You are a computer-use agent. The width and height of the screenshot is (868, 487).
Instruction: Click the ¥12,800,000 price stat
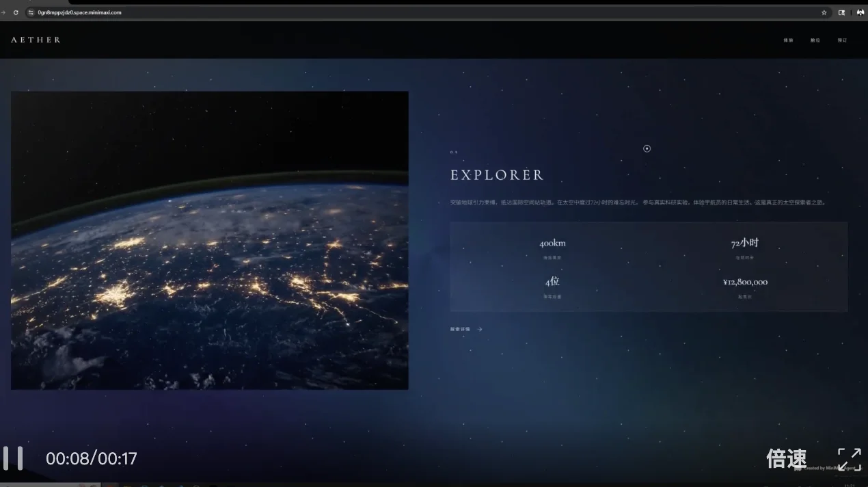[745, 282]
